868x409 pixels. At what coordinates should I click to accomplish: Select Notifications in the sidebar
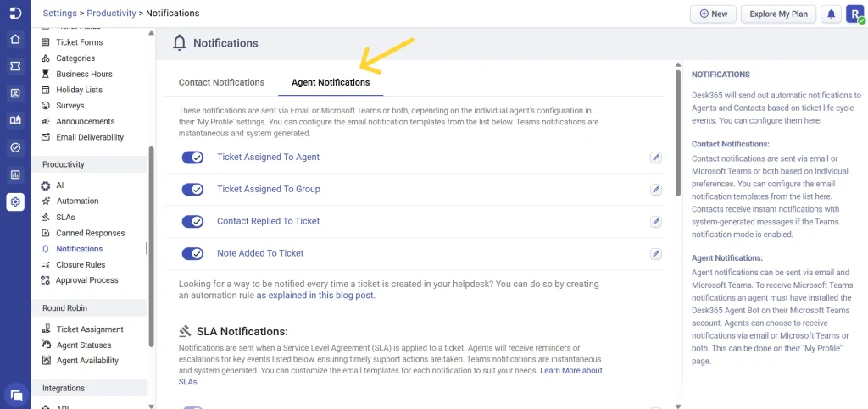coord(79,249)
